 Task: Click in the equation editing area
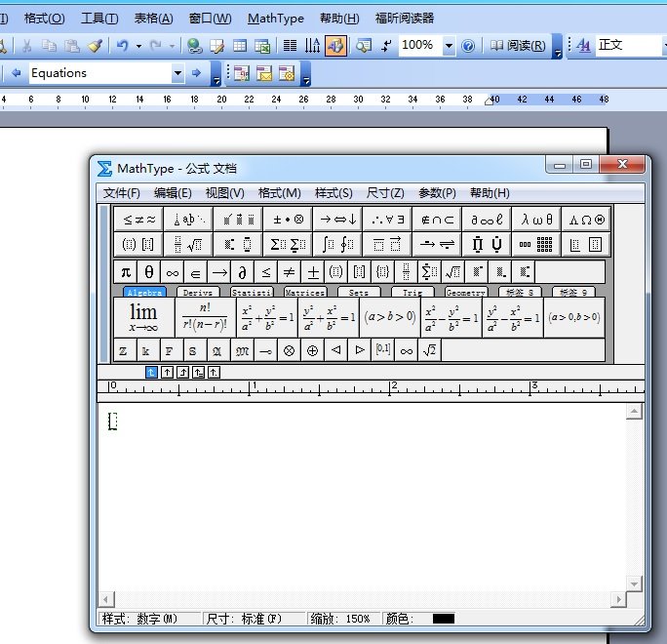(371, 498)
